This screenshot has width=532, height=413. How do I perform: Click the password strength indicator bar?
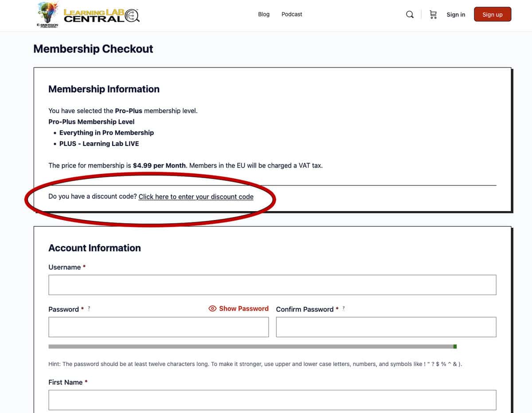pos(252,346)
